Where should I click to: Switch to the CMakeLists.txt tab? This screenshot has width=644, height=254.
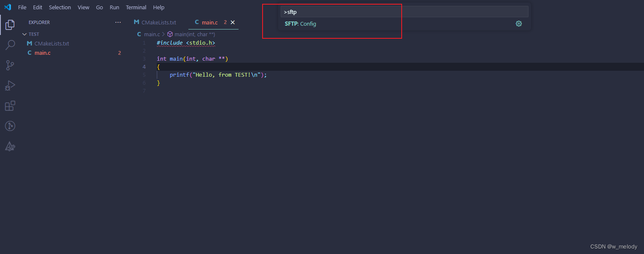(x=159, y=22)
